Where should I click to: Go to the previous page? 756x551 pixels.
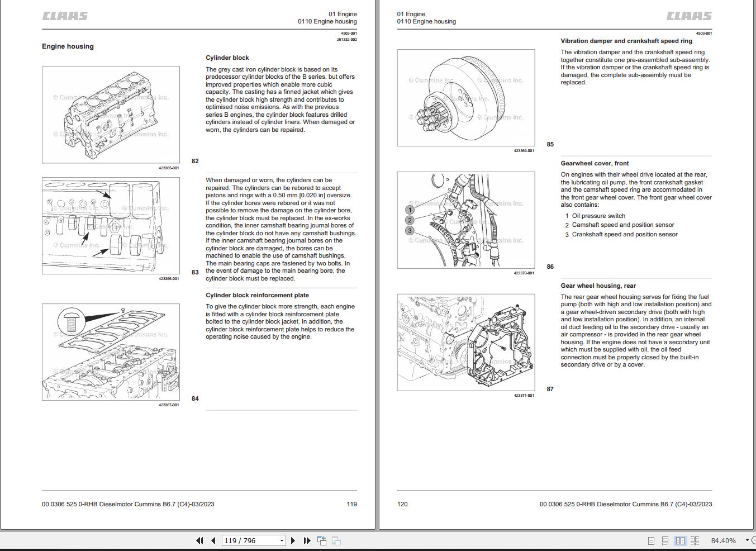click(213, 540)
